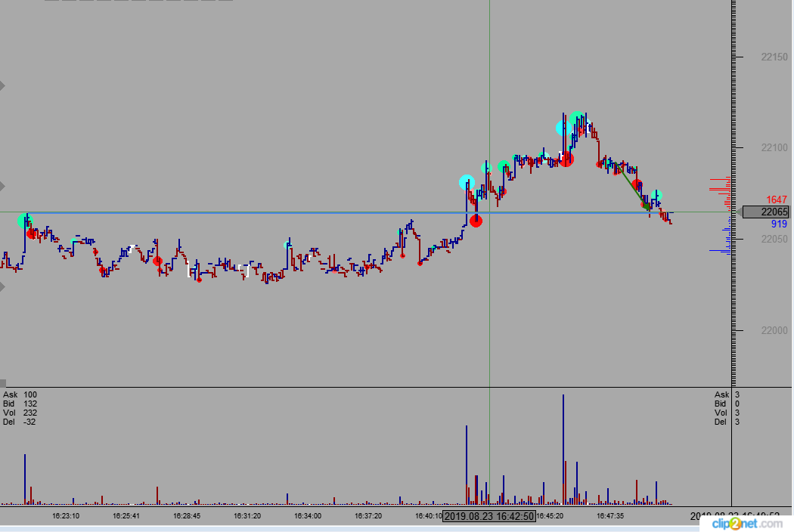This screenshot has height=532, width=794.
Task: Click the Vol 232 readout in the volume panel
Action: coord(20,413)
